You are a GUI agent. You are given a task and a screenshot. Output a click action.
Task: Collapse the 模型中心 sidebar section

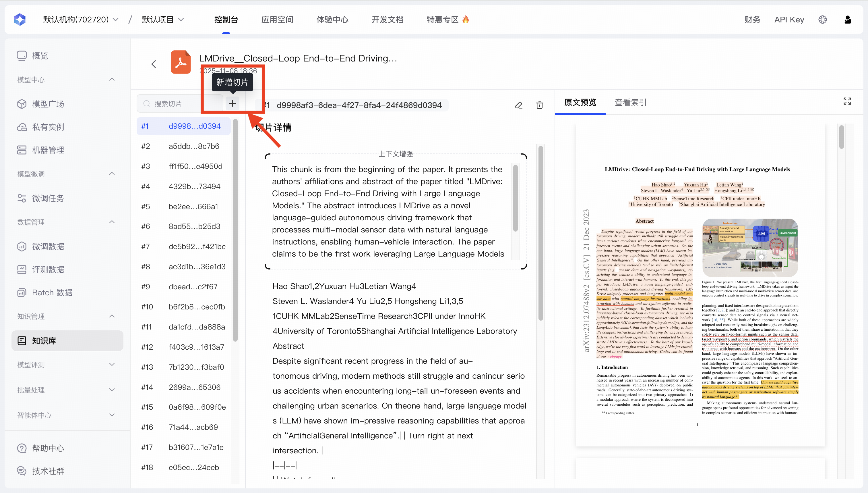(112, 80)
